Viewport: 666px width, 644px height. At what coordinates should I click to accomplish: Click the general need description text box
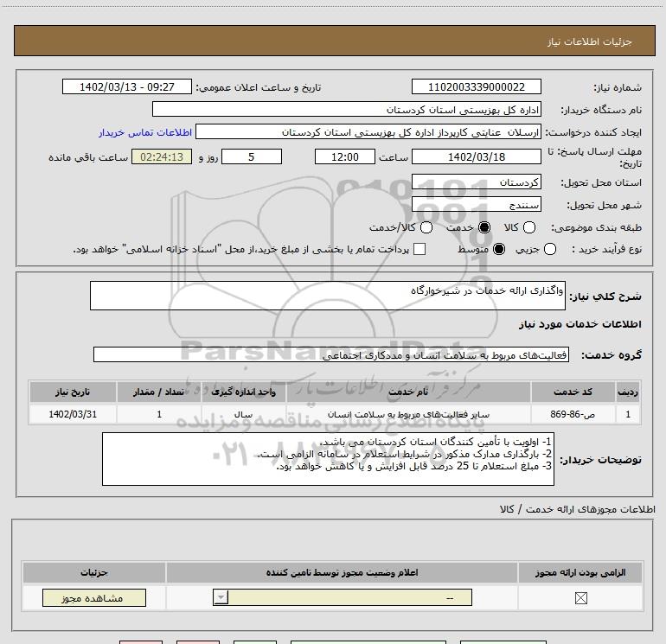(328, 296)
